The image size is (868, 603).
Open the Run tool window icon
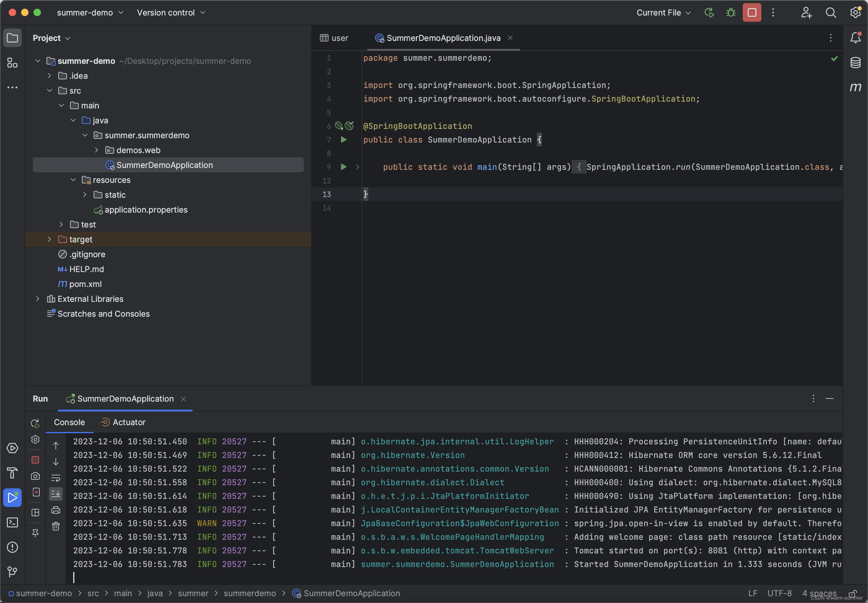pos(12,498)
